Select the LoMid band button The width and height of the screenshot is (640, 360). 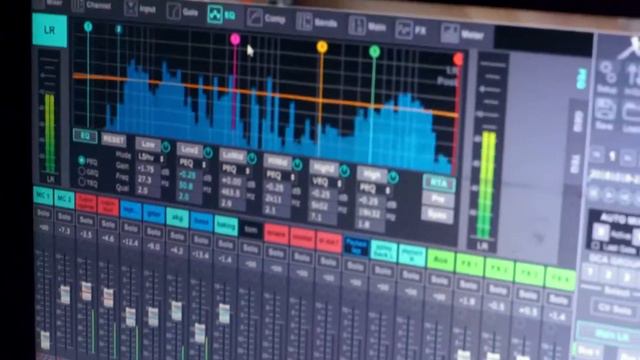[233, 156]
